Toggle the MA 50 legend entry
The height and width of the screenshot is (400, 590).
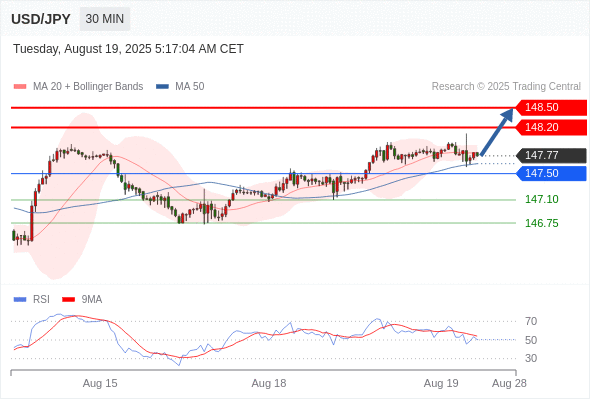click(180, 87)
